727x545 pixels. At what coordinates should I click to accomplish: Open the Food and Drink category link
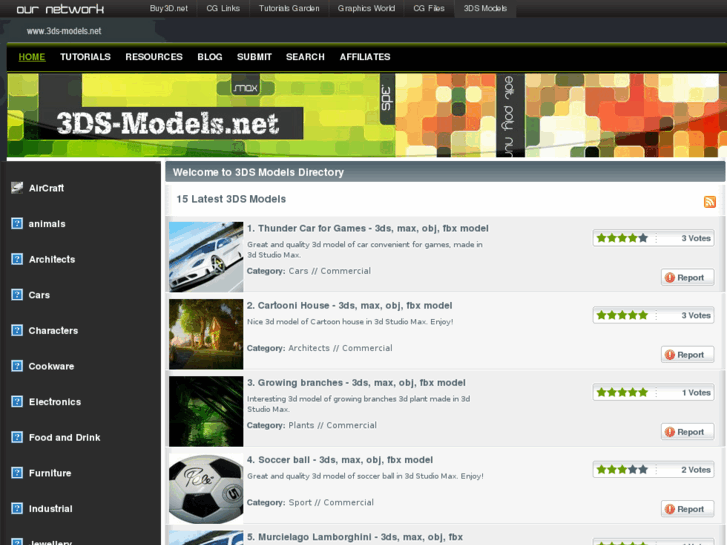(x=64, y=437)
